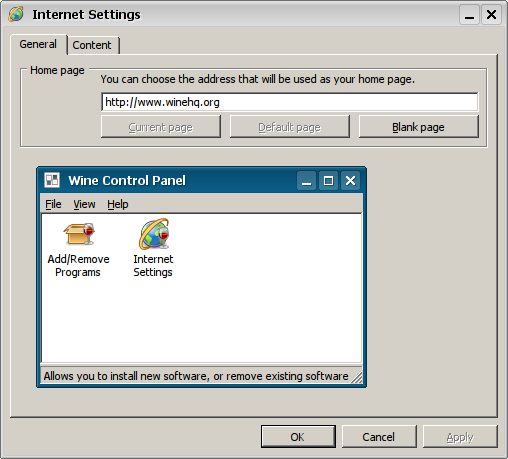Close the Internet Settings dialog

[x=491, y=15]
